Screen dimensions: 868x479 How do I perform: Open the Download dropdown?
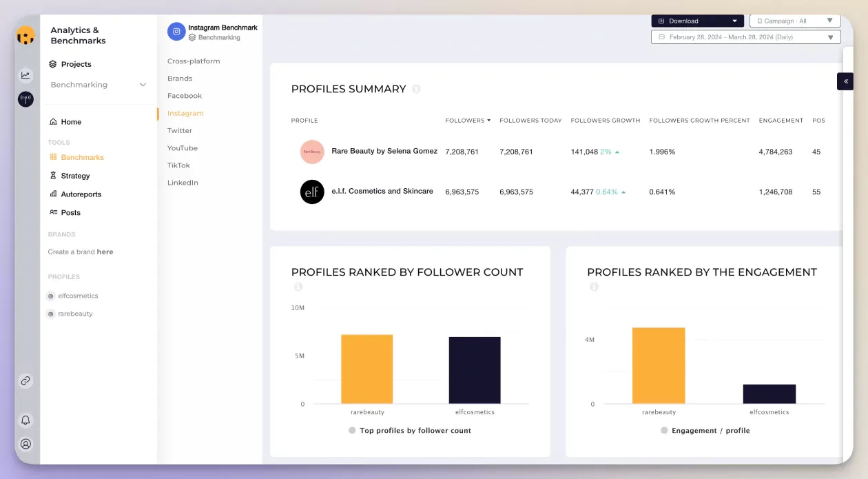(x=697, y=21)
